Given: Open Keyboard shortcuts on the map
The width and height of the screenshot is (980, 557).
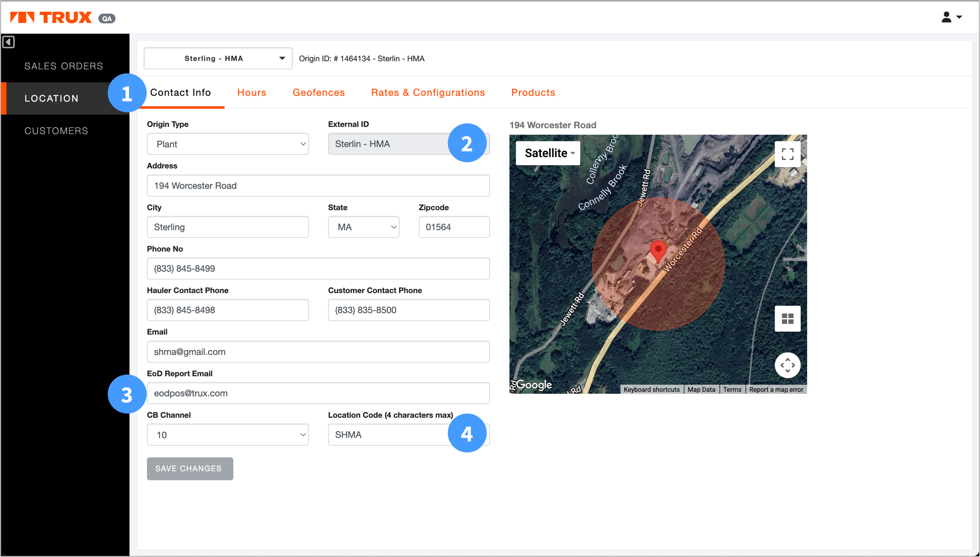Looking at the screenshot, I should click(x=652, y=389).
